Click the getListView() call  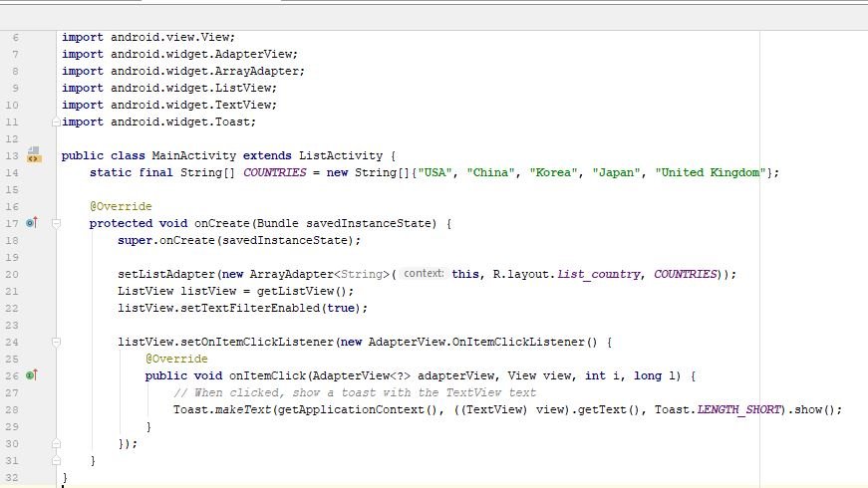point(302,291)
